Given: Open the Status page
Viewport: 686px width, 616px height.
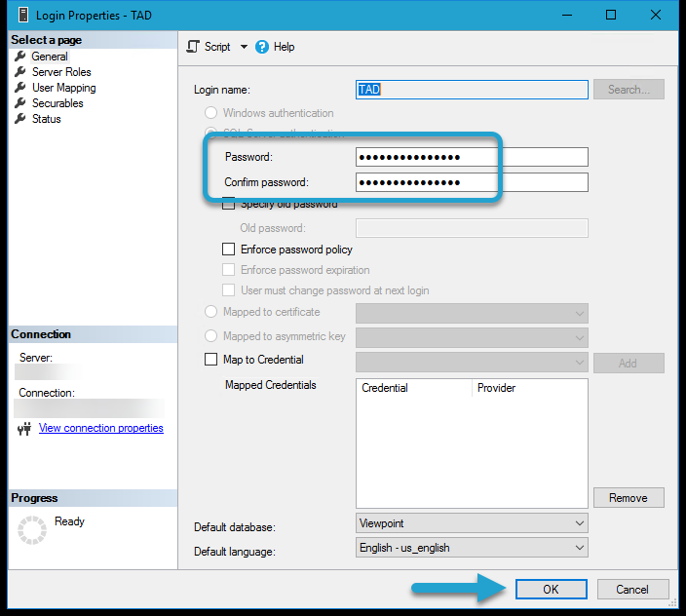Looking at the screenshot, I should [x=47, y=119].
